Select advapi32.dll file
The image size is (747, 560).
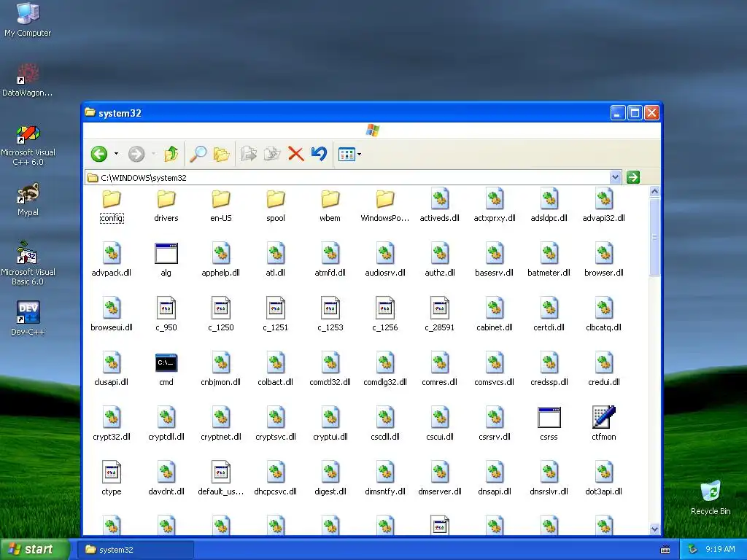tap(603, 206)
